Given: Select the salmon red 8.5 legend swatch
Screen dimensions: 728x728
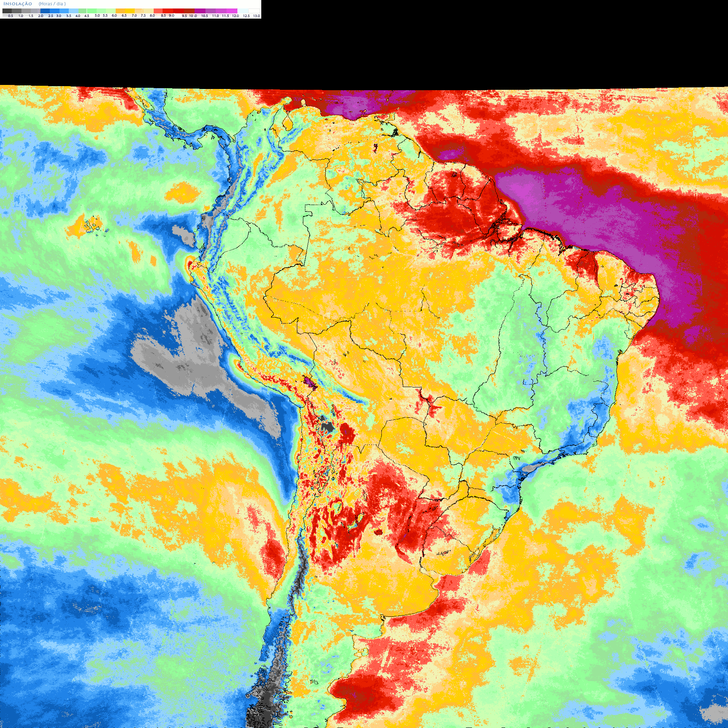Looking at the screenshot, I should 158,11.
